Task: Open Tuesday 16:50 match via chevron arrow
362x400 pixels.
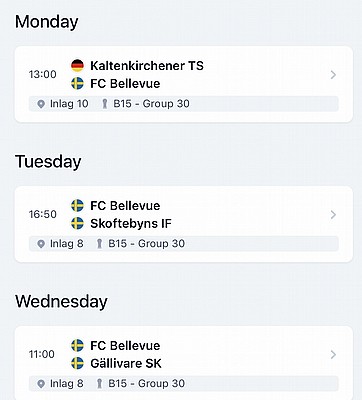Action: [333, 215]
